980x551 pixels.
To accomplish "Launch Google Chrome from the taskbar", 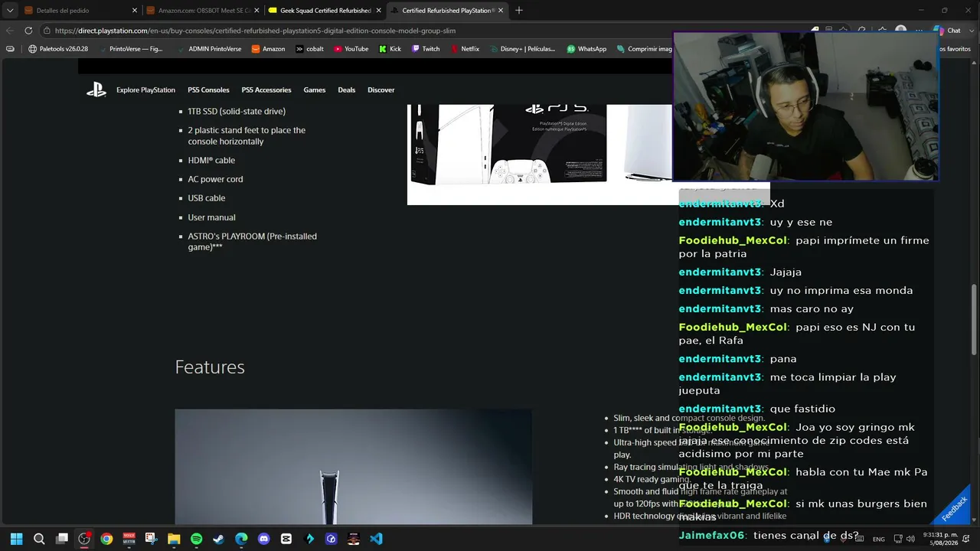I will 106,539.
